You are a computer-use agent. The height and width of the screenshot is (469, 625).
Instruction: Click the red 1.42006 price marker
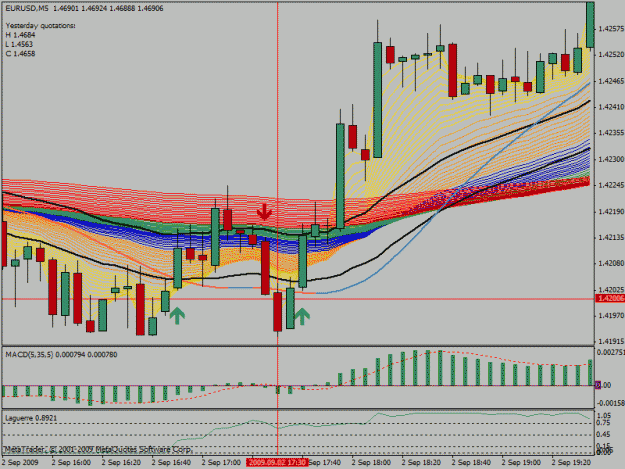[x=610, y=298]
